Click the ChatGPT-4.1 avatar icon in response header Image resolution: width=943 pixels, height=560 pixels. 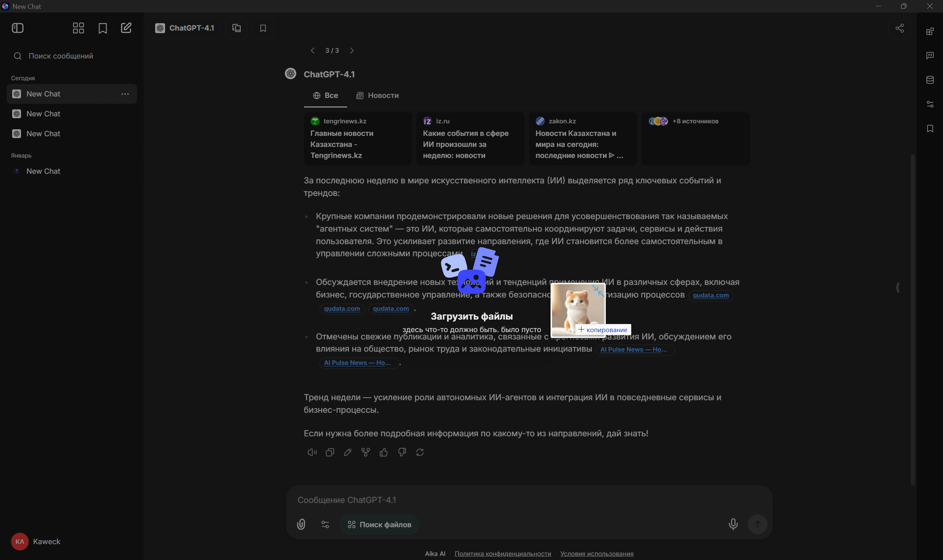(x=290, y=74)
